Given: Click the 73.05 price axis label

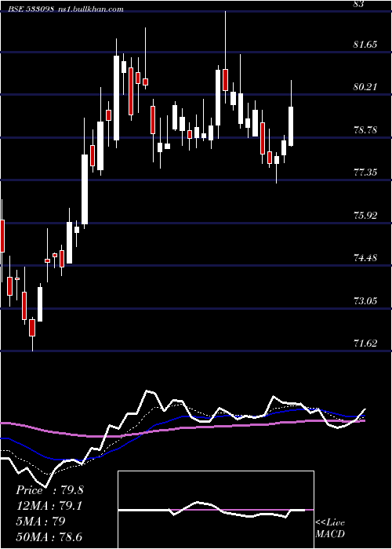Looking at the screenshot, I should 365,300.
